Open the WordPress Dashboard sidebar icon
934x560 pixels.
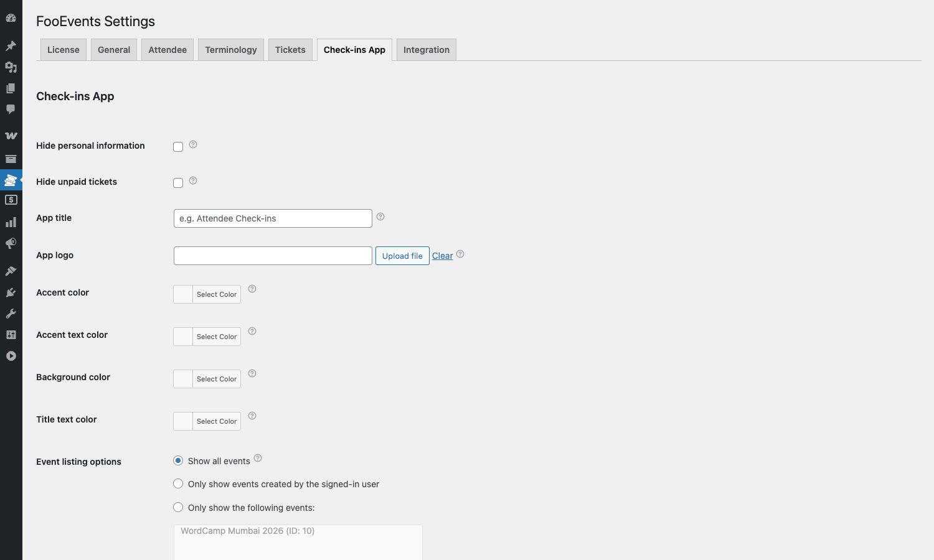coord(11,18)
